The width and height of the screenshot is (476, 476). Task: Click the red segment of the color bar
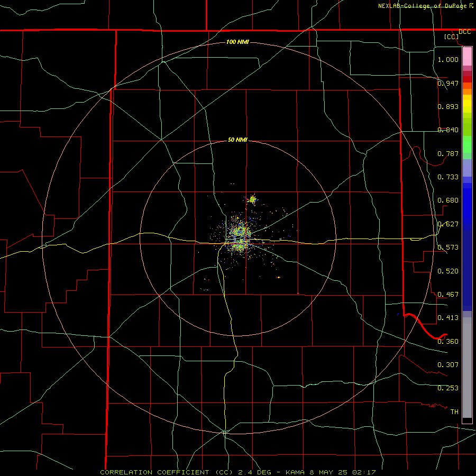[467, 79]
